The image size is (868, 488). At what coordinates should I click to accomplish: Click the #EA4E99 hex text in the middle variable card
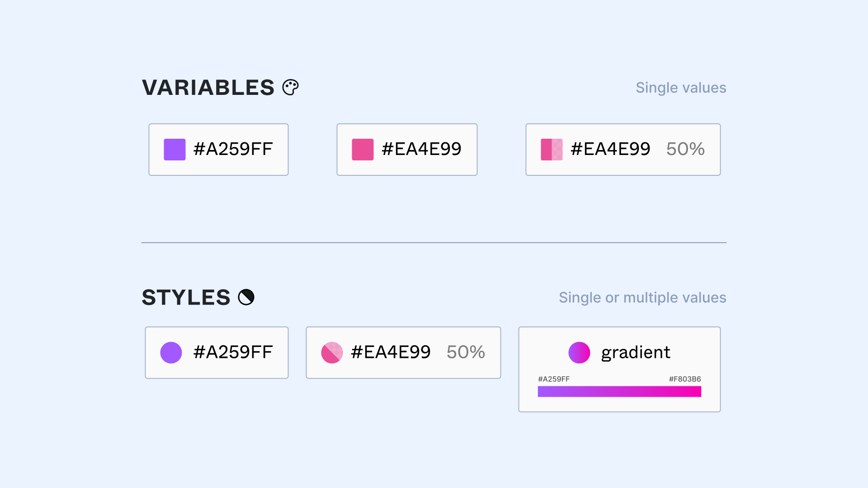coord(421,149)
